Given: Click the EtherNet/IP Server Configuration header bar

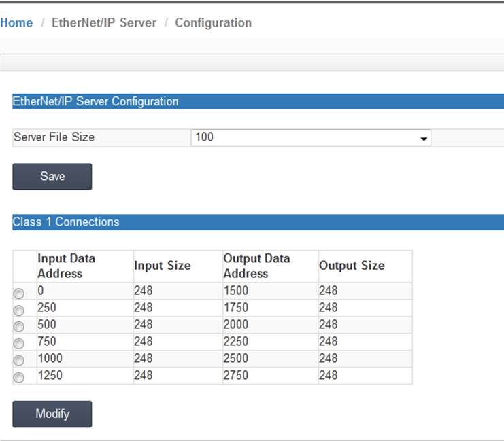Looking at the screenshot, I should coord(258,101).
